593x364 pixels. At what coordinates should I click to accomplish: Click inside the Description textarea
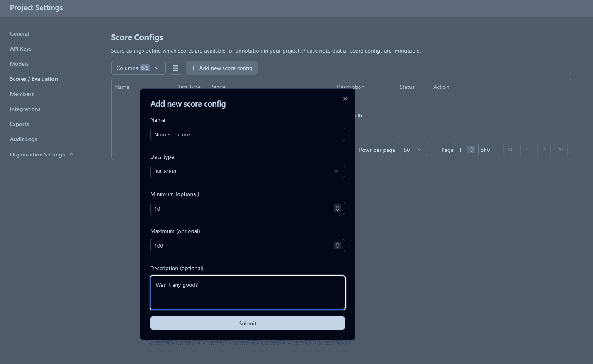247,293
